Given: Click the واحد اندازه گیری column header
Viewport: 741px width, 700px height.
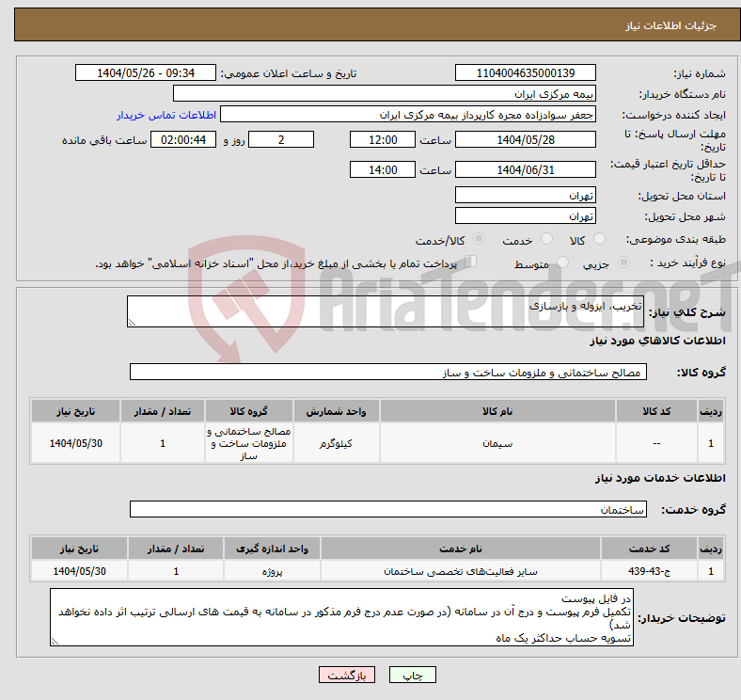Looking at the screenshot, I should pyautogui.click(x=272, y=549).
